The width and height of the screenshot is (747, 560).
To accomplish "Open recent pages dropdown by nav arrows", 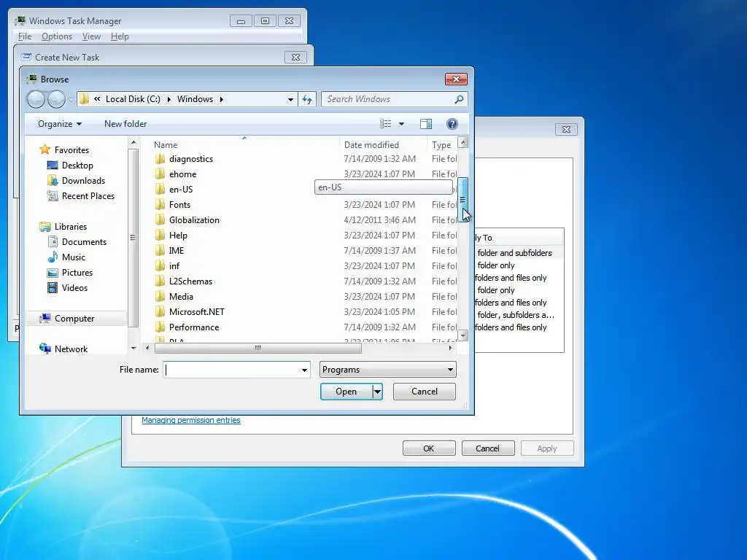I will [x=71, y=99].
